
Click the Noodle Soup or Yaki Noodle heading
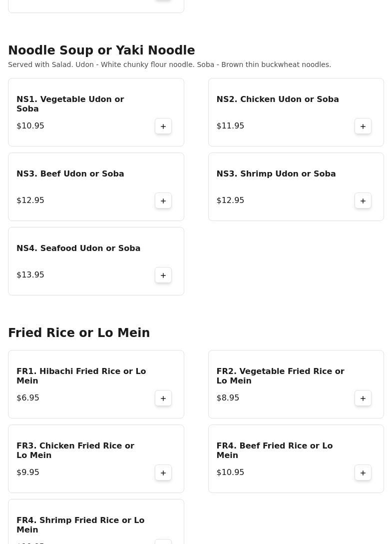[101, 50]
